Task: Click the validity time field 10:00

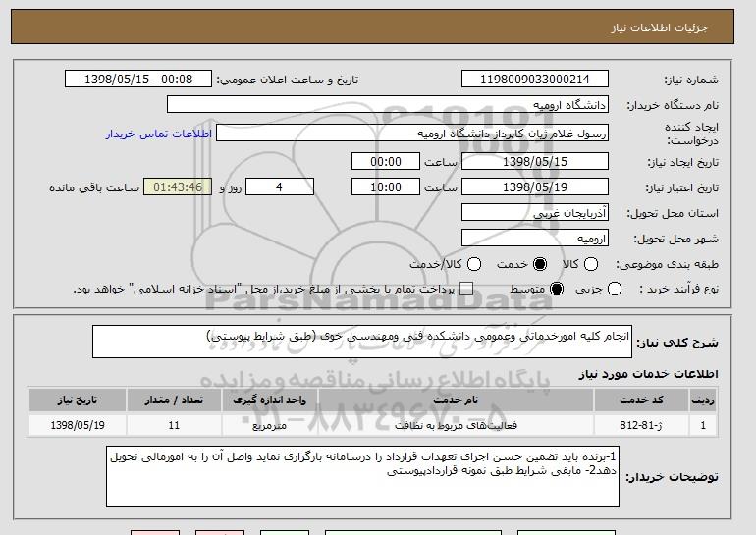Action: [386, 187]
